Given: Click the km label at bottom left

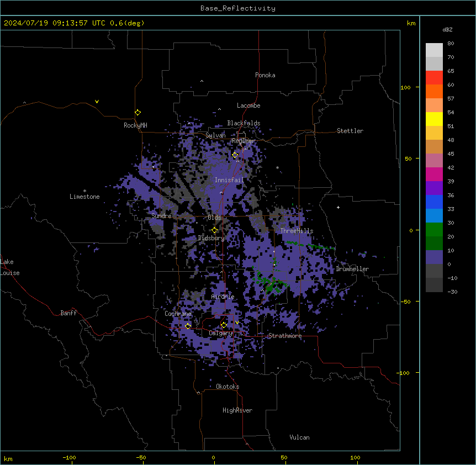Looking at the screenshot, I should [8, 458].
